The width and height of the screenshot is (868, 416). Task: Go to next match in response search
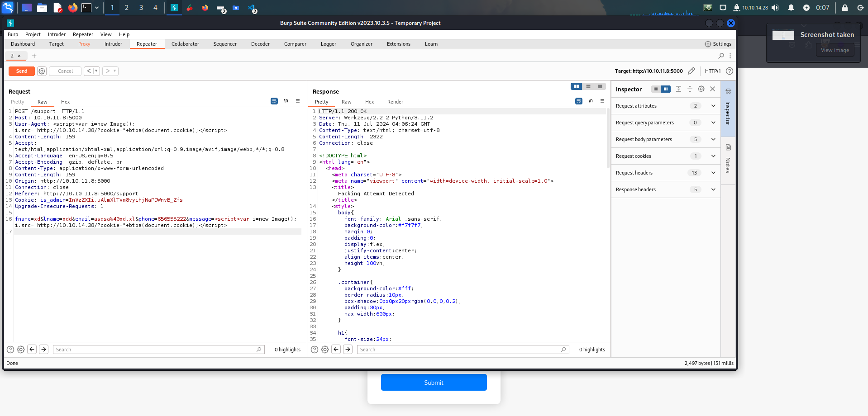[x=348, y=349]
